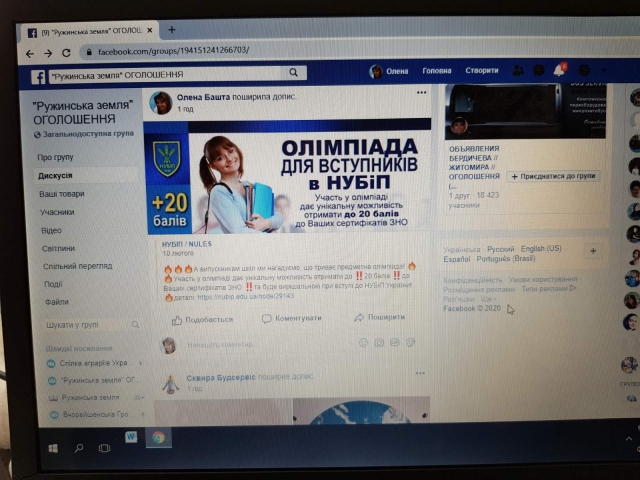Click magnifier icon in group search field
Screen dimensions: 640x480
tap(136, 324)
